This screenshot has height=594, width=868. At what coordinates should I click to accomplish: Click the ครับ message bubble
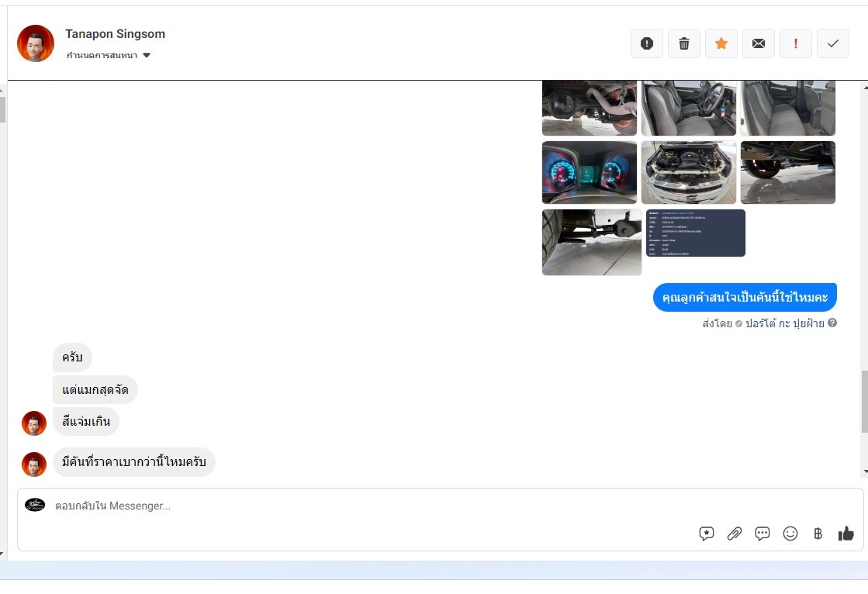[x=72, y=357]
